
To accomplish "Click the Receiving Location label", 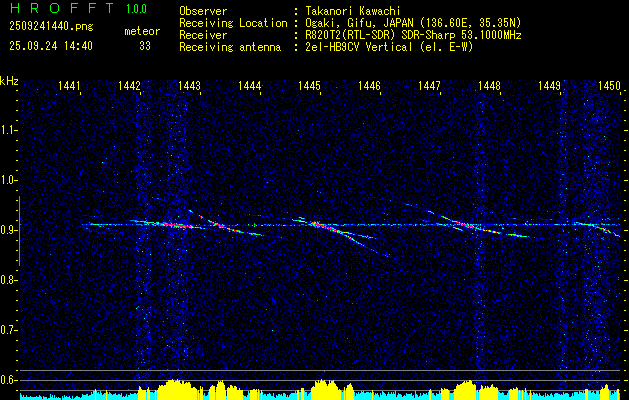I will tap(233, 23).
